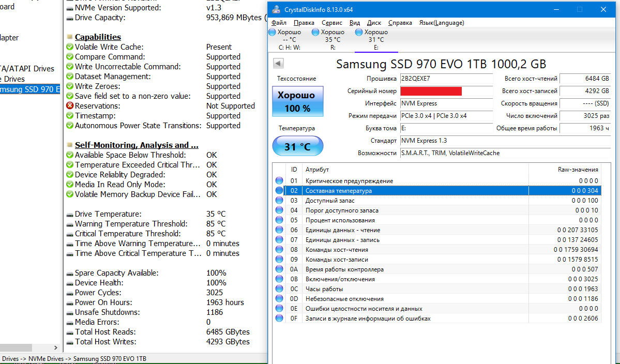Viewport: 620px width, 364px height.
Task: Click the drive icon beside Total Host Writes
Action: point(70,342)
